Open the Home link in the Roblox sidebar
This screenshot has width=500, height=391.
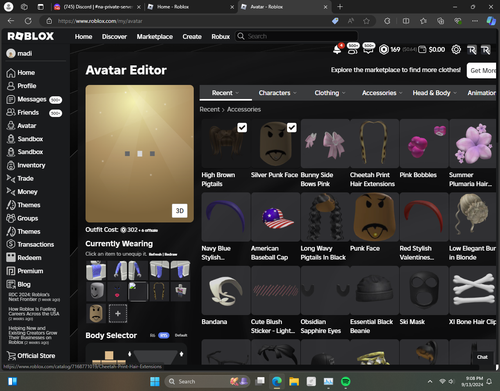21,73
